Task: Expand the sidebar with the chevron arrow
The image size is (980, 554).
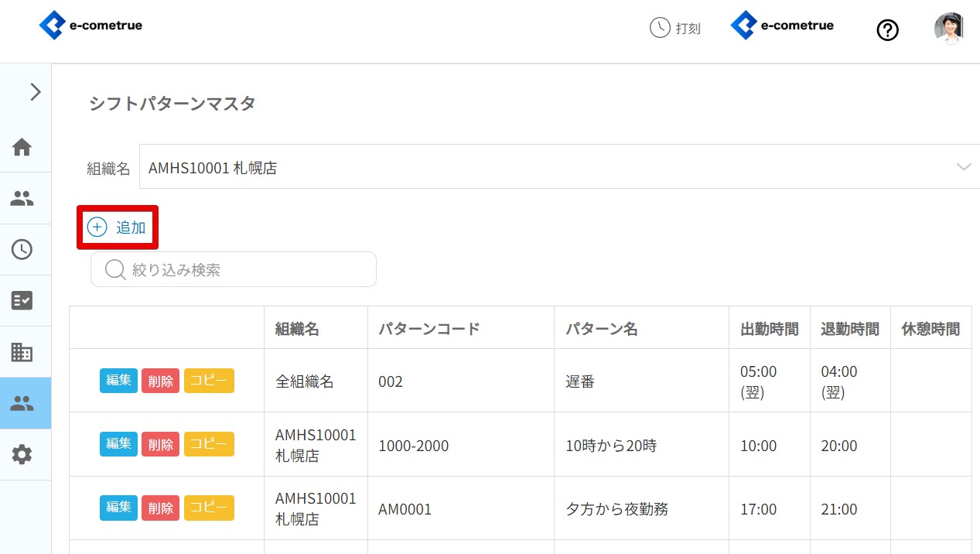Action: 35,92
